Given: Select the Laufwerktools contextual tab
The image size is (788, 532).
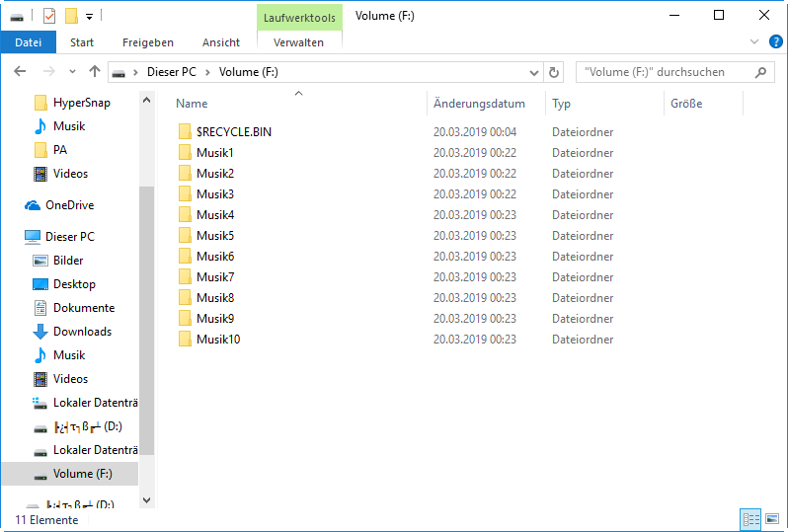Looking at the screenshot, I should 299,18.
